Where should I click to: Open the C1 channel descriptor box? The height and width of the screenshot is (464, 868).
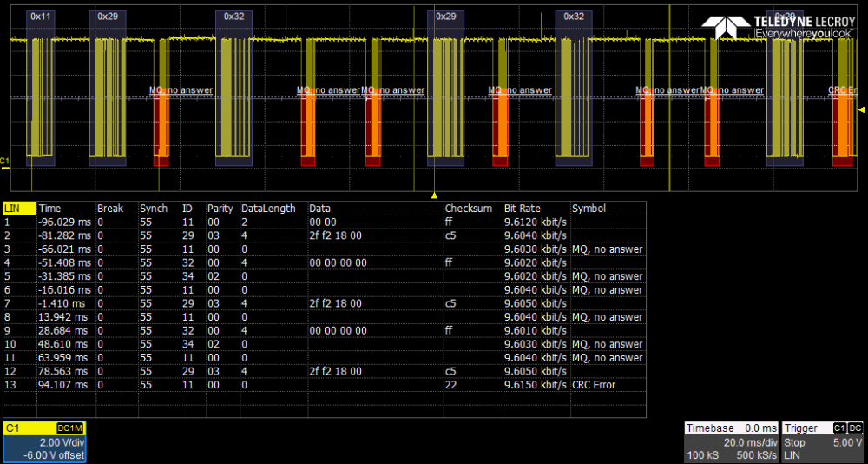click(43, 442)
